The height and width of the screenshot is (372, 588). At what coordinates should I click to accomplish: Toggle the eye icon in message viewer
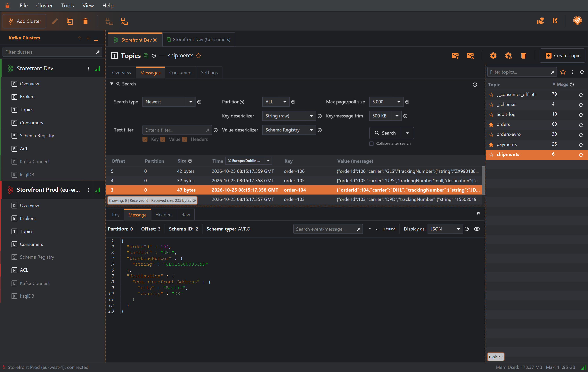pyautogui.click(x=477, y=229)
